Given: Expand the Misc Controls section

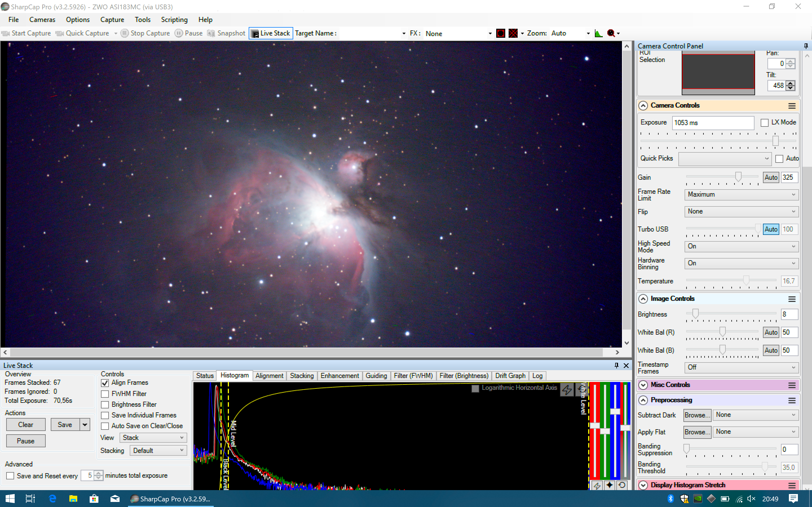Looking at the screenshot, I should 643,385.
